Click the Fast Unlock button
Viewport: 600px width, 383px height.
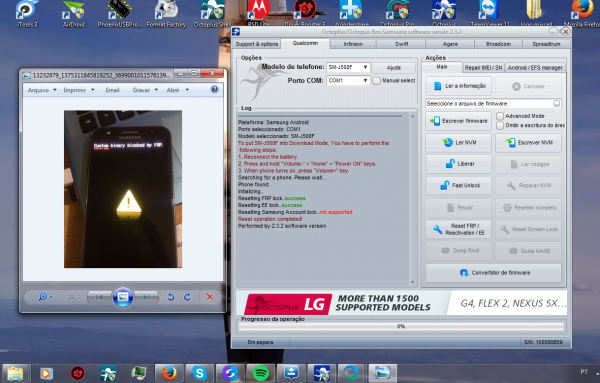click(x=458, y=186)
